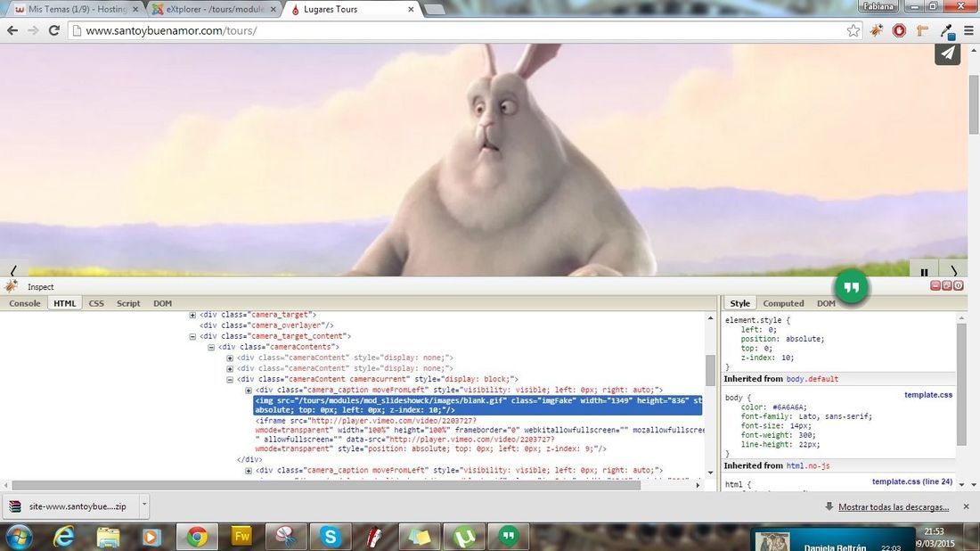
Task: Click the html.no-js inherited link
Action: [807, 466]
